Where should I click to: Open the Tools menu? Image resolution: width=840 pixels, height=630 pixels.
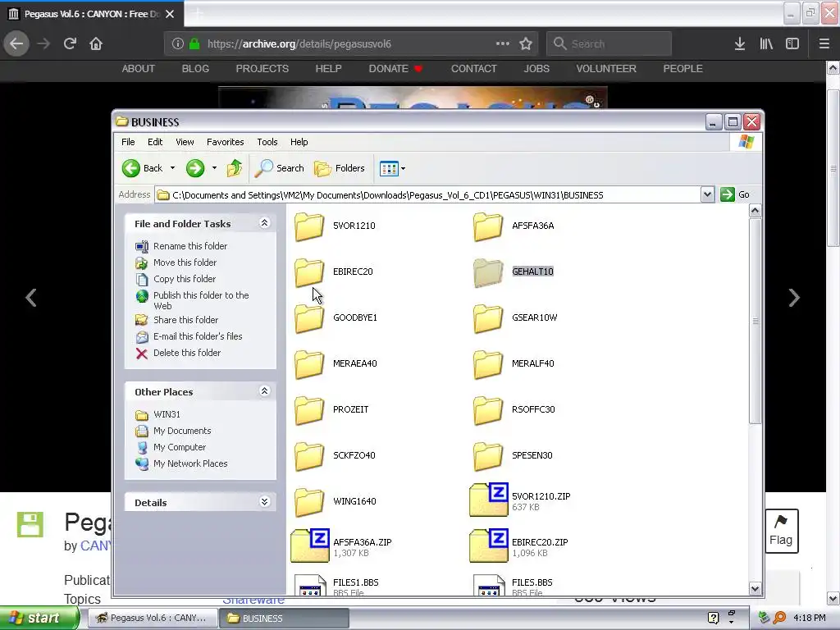pyautogui.click(x=267, y=142)
